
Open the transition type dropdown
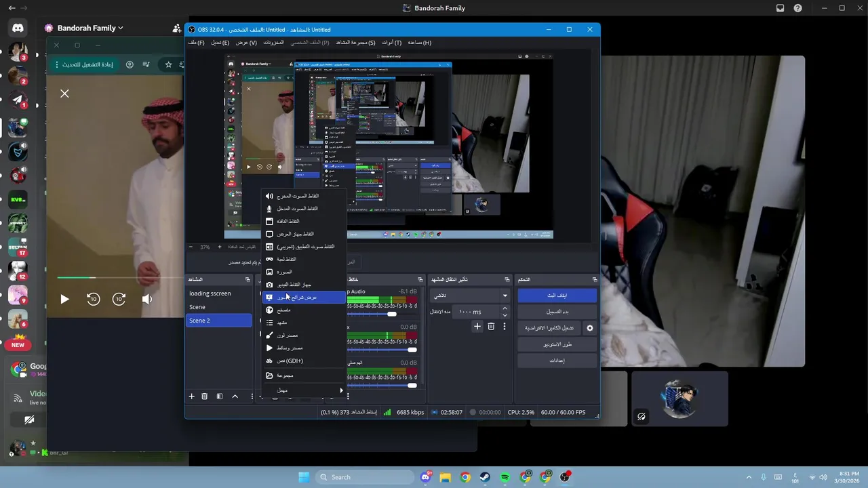point(470,296)
